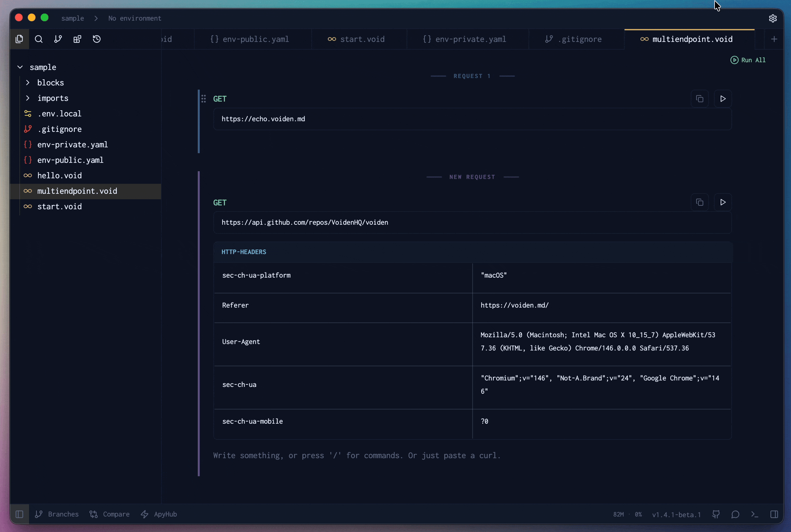Open the extensions blocks icon

tap(77, 39)
